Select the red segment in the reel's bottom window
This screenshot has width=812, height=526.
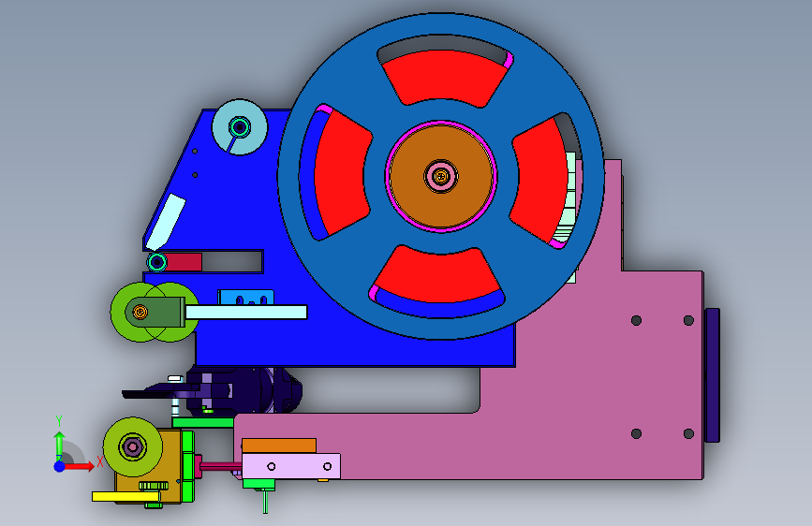click(438, 274)
